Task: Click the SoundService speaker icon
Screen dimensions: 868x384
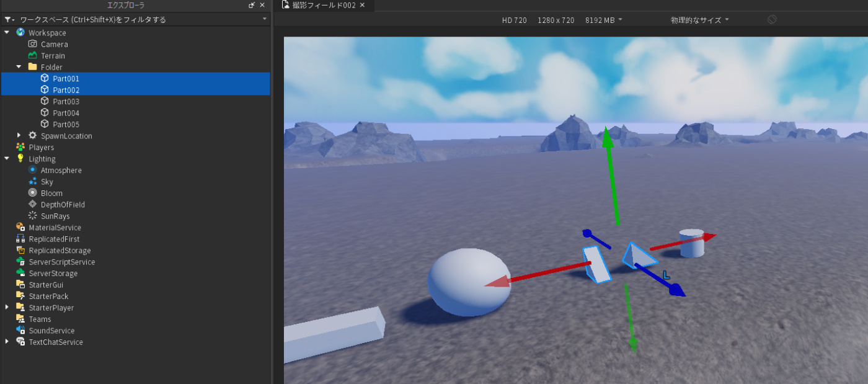Action: 20,331
